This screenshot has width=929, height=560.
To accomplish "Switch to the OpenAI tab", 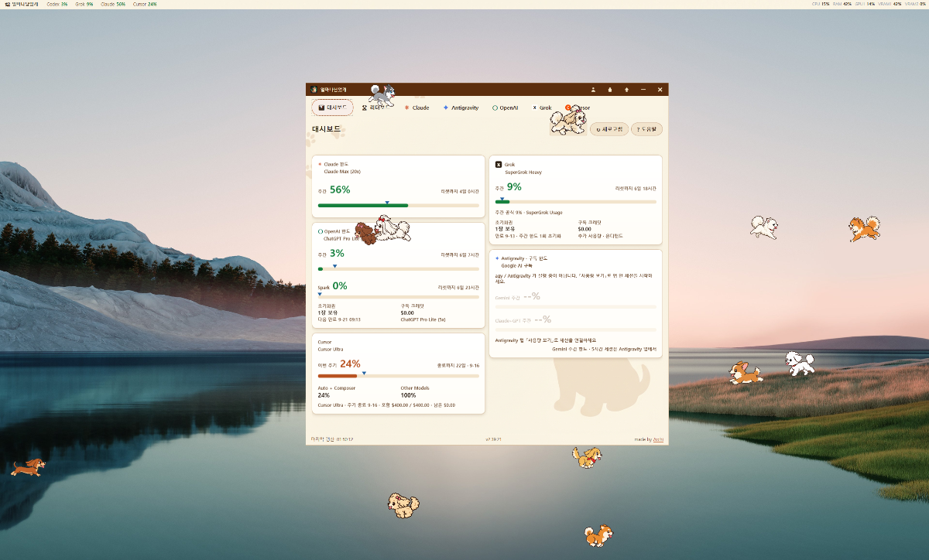I will [x=506, y=108].
